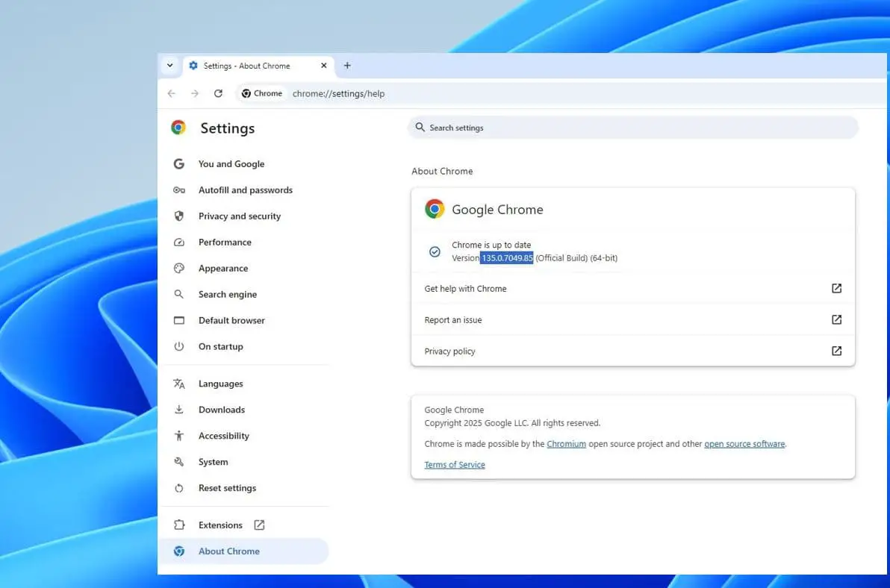
Task: Follow the Chromium hyperlink
Action: [567, 444]
